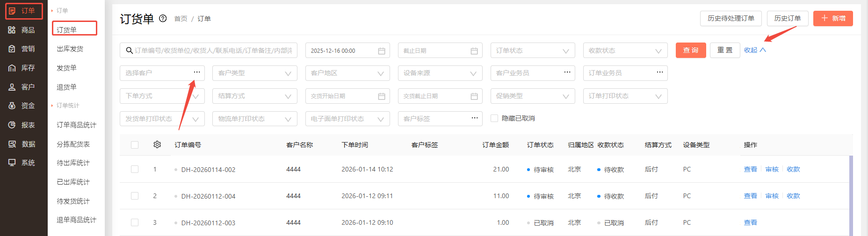
Task: Click 审核 for order DH-20260114-002
Action: click(x=772, y=169)
